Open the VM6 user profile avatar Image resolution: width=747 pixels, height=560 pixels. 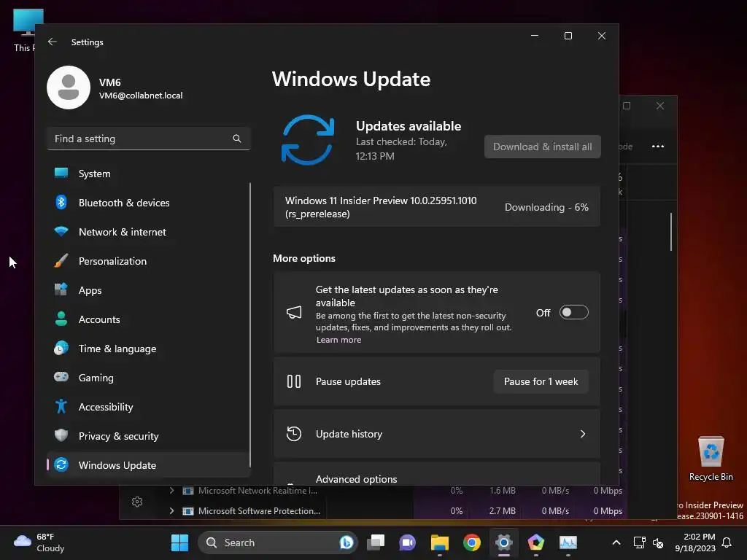[69, 87]
